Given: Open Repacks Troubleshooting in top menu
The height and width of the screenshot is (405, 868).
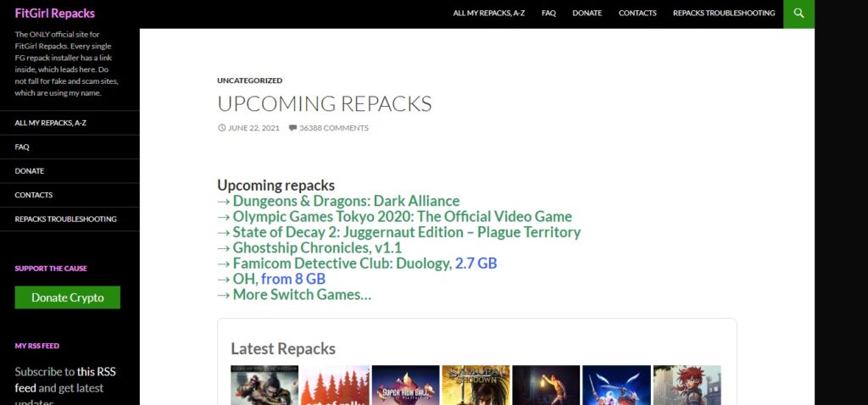Looking at the screenshot, I should click(724, 14).
